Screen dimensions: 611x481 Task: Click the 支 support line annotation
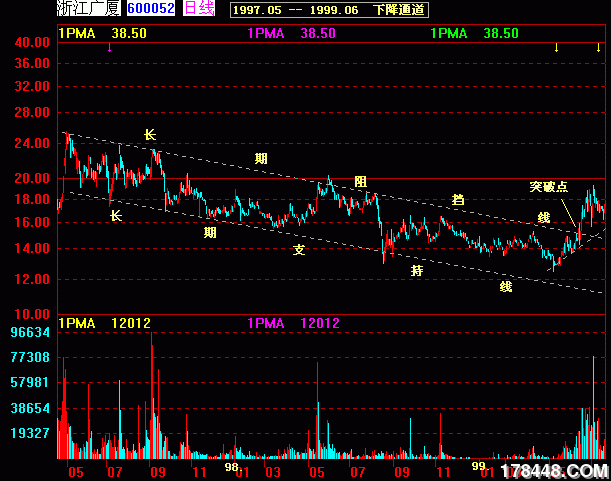(298, 249)
